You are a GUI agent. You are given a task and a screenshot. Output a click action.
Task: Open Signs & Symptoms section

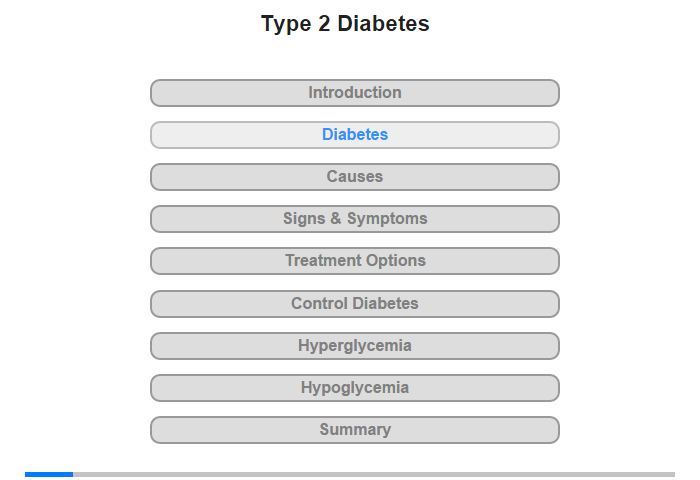click(354, 219)
